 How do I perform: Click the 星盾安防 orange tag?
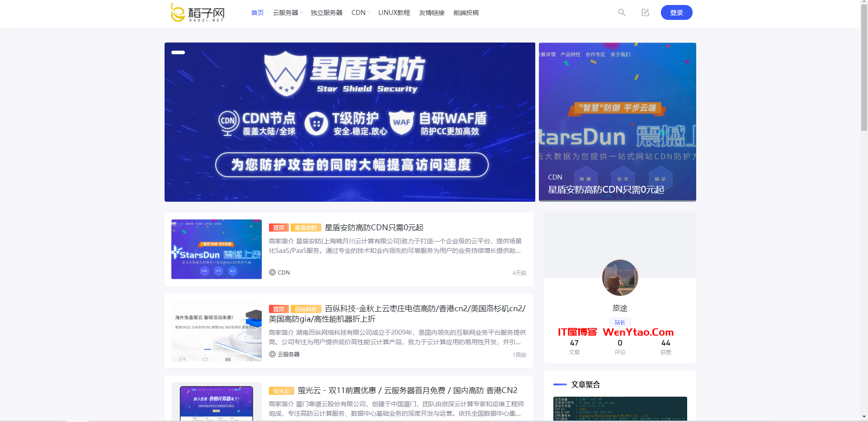[x=306, y=228]
